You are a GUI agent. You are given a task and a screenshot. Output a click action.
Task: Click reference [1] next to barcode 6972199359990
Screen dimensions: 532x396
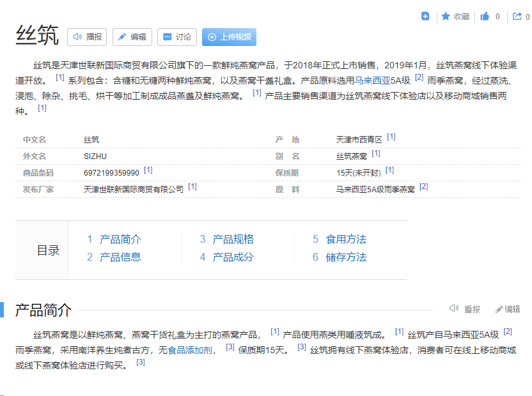[148, 170]
